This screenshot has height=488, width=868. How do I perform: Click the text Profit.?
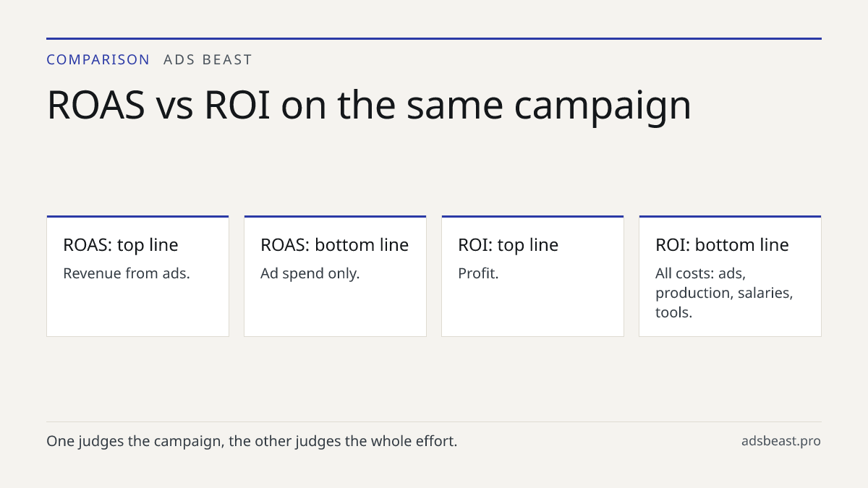(478, 273)
